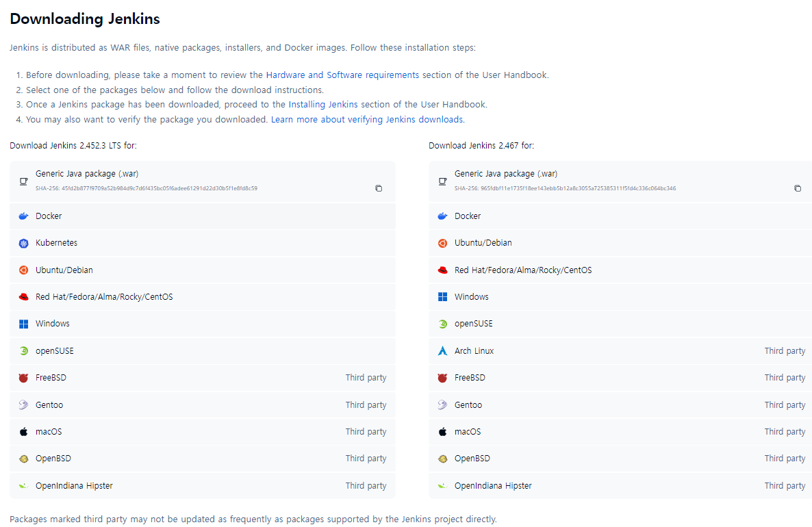This screenshot has height=527, width=812.
Task: Click the Ubuntu logo icon under Jenkins 2.467
Action: click(x=442, y=244)
